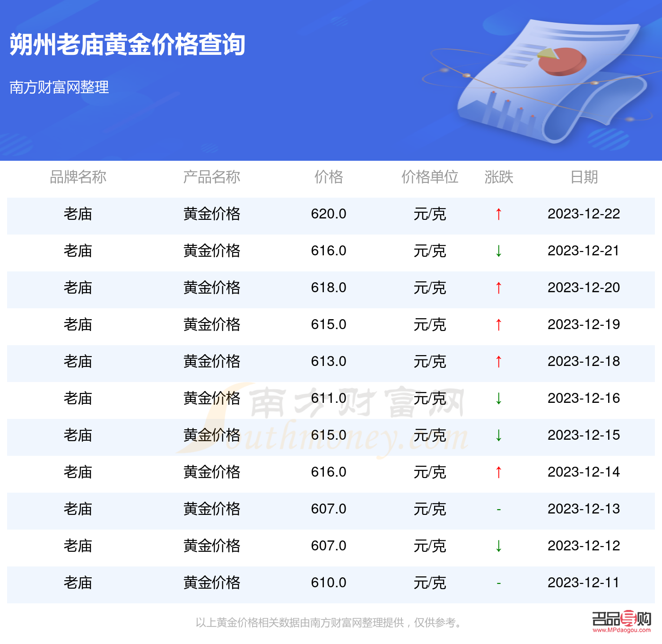Viewport: 662px width, 644px height.
Task: Click the 品牌名称 column header
Action: (78, 177)
